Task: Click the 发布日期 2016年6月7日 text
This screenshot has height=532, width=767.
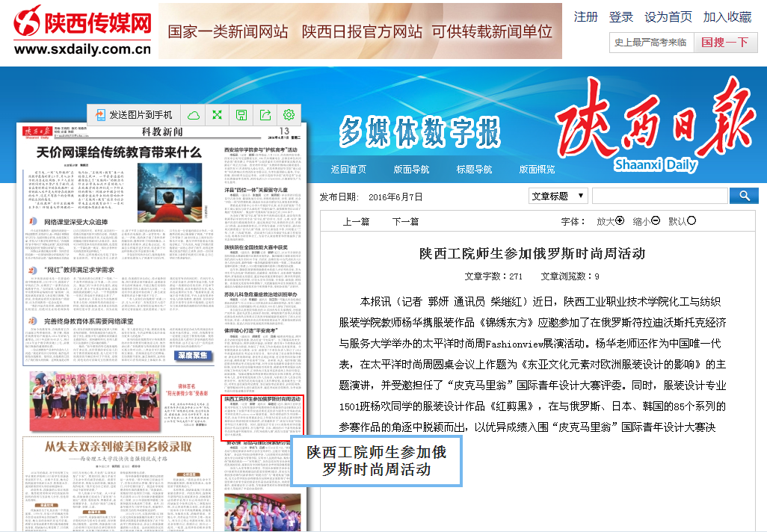Action: coord(371,197)
